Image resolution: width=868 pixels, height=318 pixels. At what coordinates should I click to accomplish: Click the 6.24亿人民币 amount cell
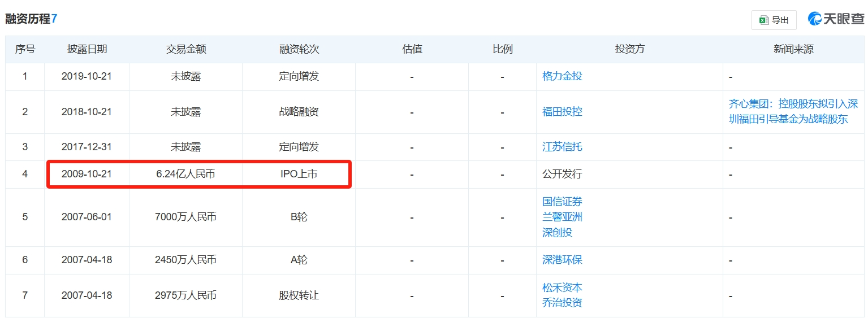(186, 174)
